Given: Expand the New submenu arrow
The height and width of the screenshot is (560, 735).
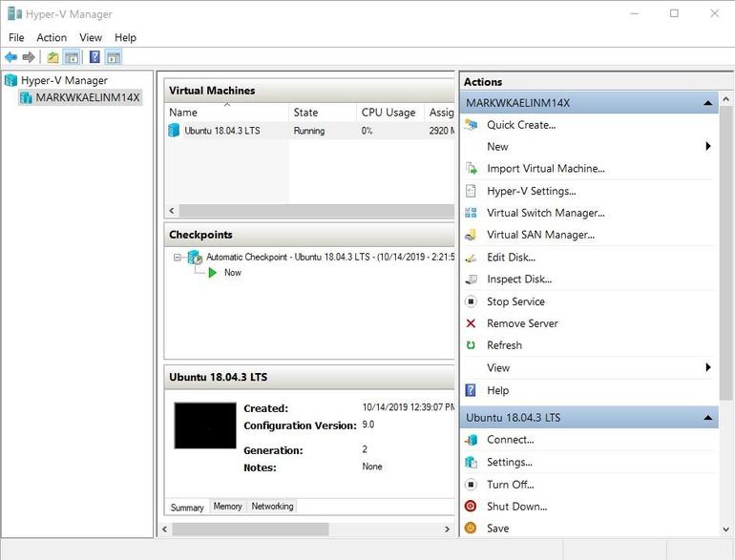Looking at the screenshot, I should coord(708,146).
